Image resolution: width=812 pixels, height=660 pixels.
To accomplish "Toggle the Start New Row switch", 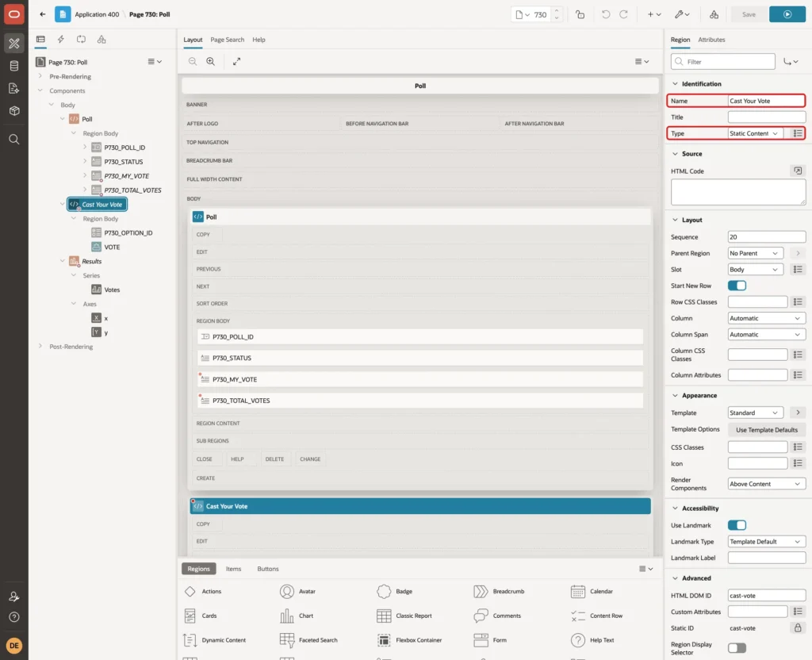I will pos(737,286).
